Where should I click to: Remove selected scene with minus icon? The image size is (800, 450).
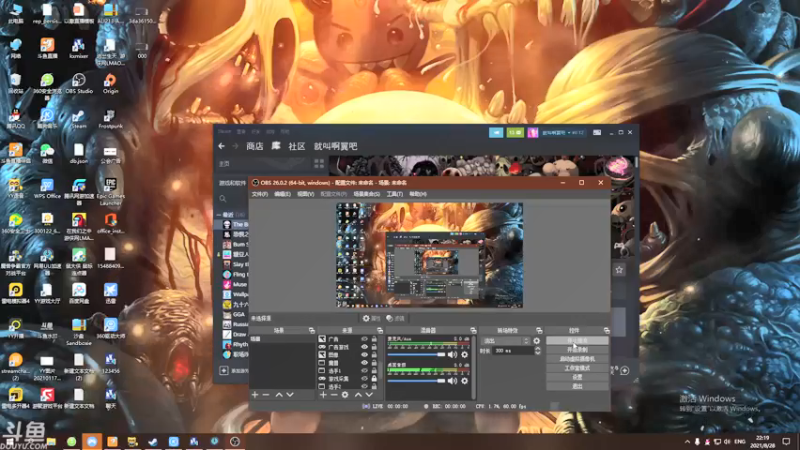[x=266, y=395]
